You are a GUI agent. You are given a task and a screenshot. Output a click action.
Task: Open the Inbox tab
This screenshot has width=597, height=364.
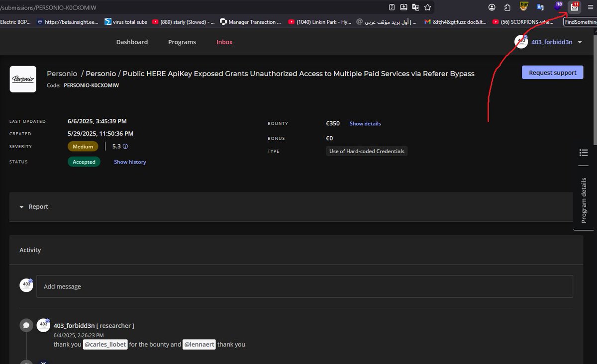pyautogui.click(x=224, y=42)
